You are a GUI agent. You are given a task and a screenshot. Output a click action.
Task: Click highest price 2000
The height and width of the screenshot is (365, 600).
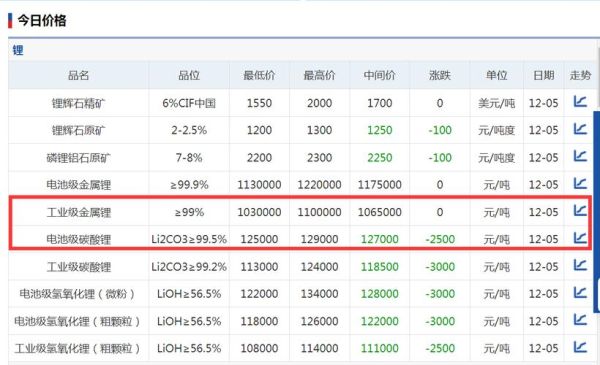[320, 103]
